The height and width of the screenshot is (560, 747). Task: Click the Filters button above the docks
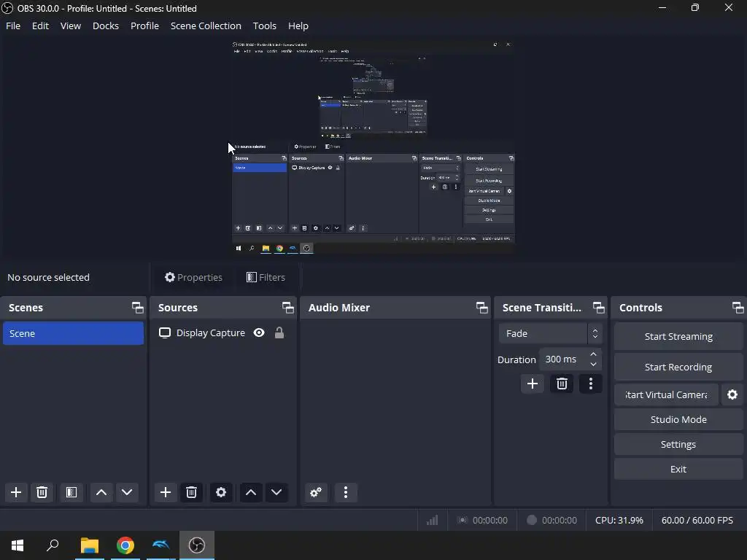(266, 277)
